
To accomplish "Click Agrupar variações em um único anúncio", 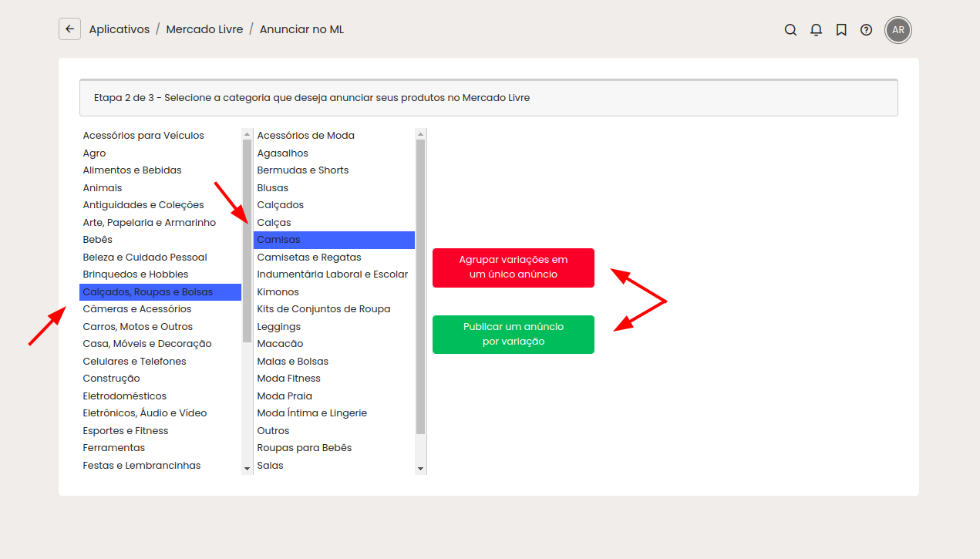I will [514, 268].
